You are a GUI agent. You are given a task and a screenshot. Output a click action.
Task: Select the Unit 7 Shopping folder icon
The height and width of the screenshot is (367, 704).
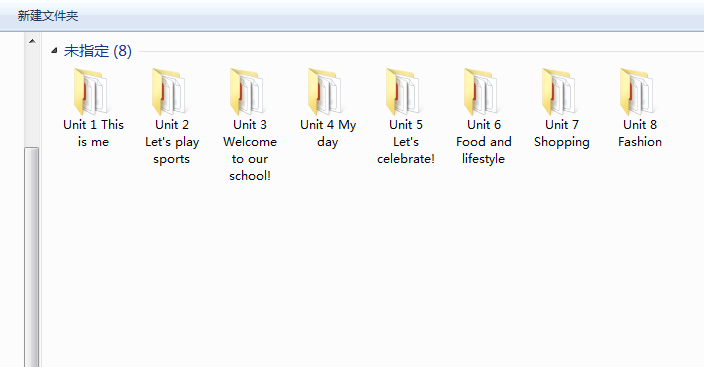point(560,92)
